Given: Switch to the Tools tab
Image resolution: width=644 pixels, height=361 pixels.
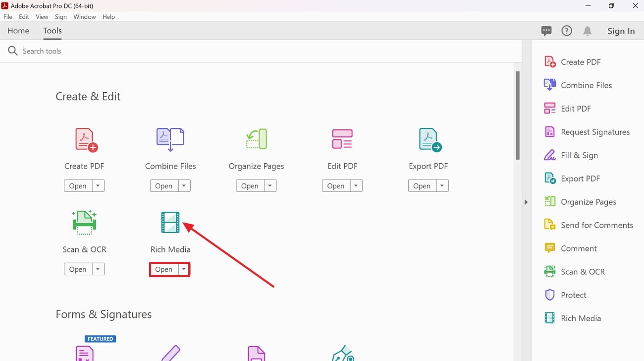Looking at the screenshot, I should (53, 31).
